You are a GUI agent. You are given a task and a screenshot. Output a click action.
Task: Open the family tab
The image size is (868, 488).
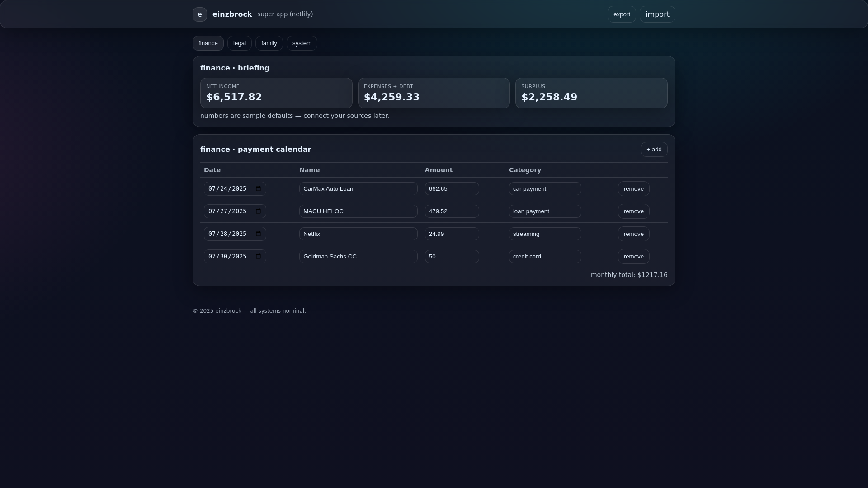click(269, 43)
